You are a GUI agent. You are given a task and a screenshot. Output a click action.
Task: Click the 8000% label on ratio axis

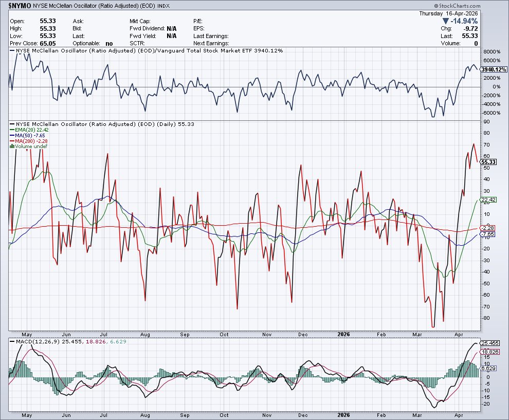click(492, 52)
